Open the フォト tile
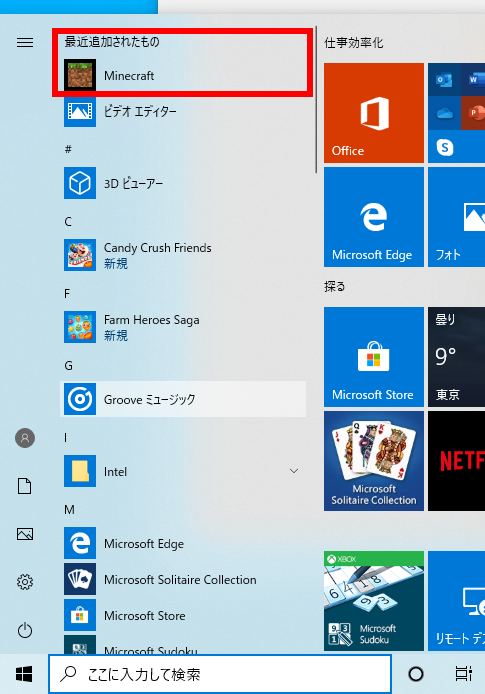Viewport: 485px width, 694px height. pos(457,217)
